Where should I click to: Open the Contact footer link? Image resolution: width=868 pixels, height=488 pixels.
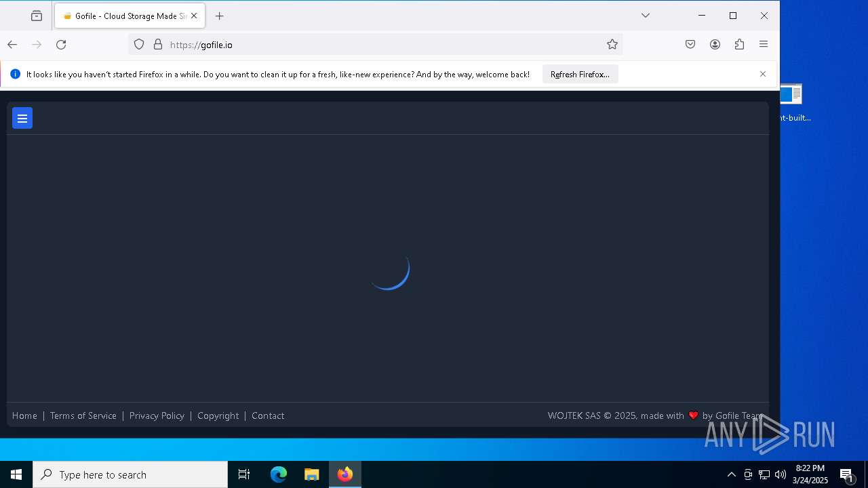click(x=268, y=415)
